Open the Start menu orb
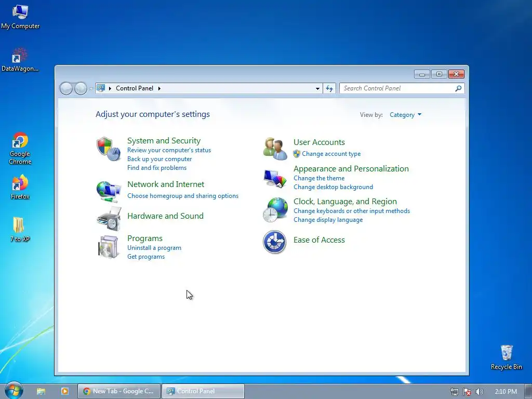The width and height of the screenshot is (532, 399). click(x=14, y=391)
